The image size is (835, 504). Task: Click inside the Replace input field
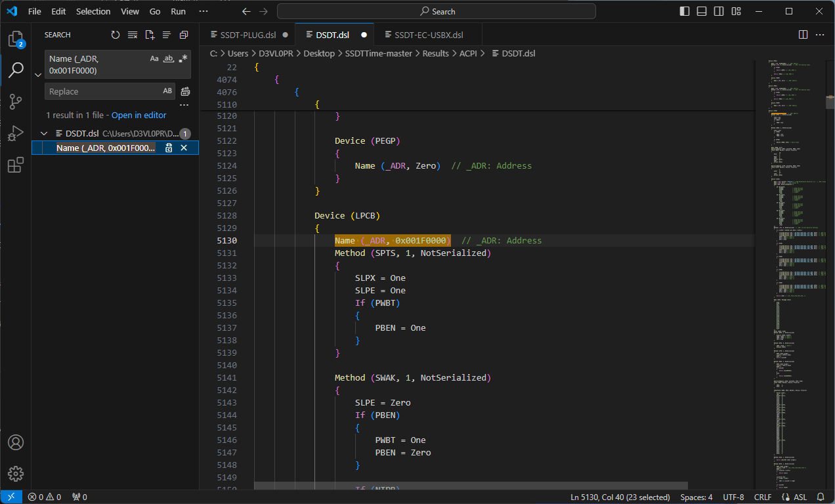pyautogui.click(x=102, y=91)
